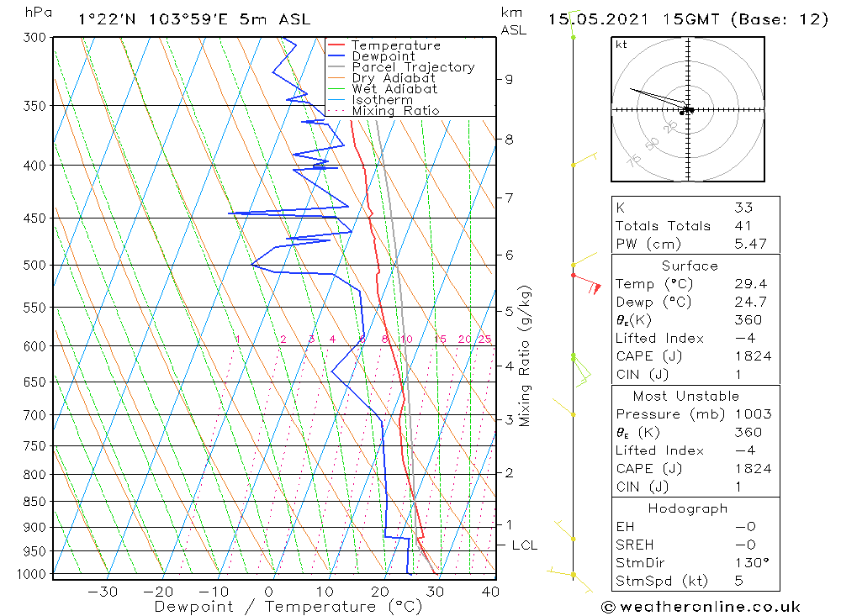The image size is (841, 616).
Task: Click the Pressure (mb) value 1003
Action: [x=753, y=414]
